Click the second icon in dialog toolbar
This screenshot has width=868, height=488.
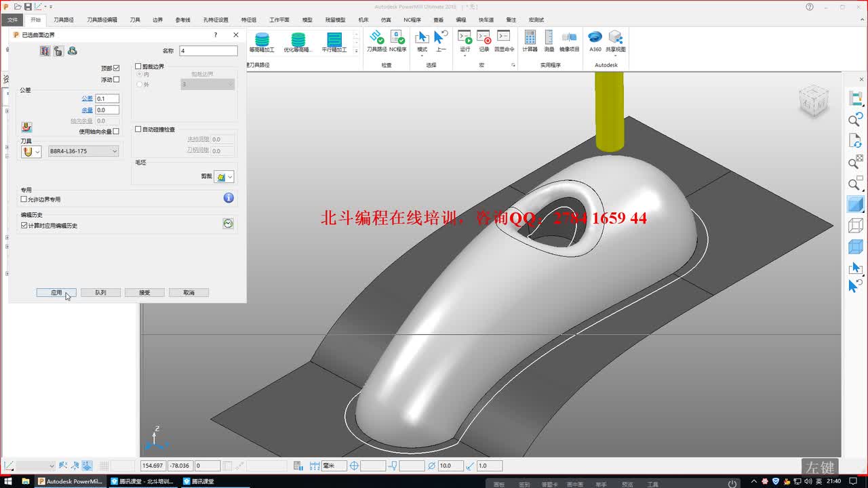58,51
